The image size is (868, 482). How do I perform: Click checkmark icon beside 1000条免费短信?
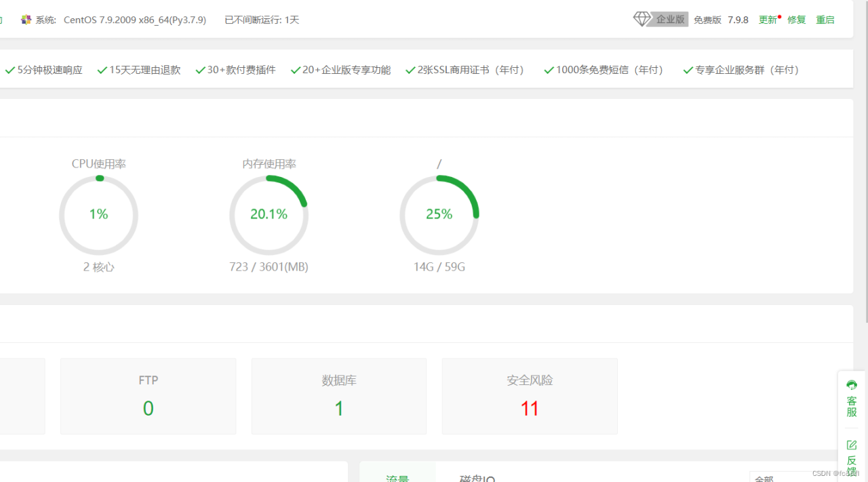549,70
